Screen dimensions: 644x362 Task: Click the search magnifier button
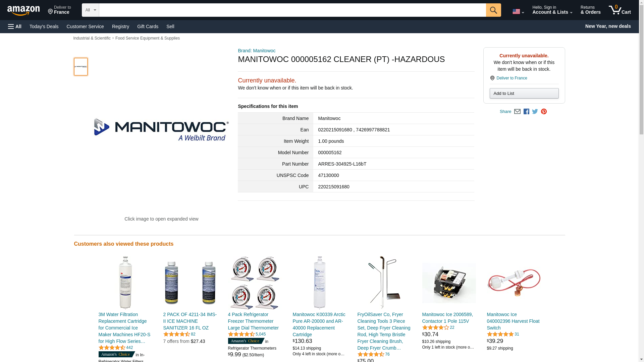coord(493,10)
